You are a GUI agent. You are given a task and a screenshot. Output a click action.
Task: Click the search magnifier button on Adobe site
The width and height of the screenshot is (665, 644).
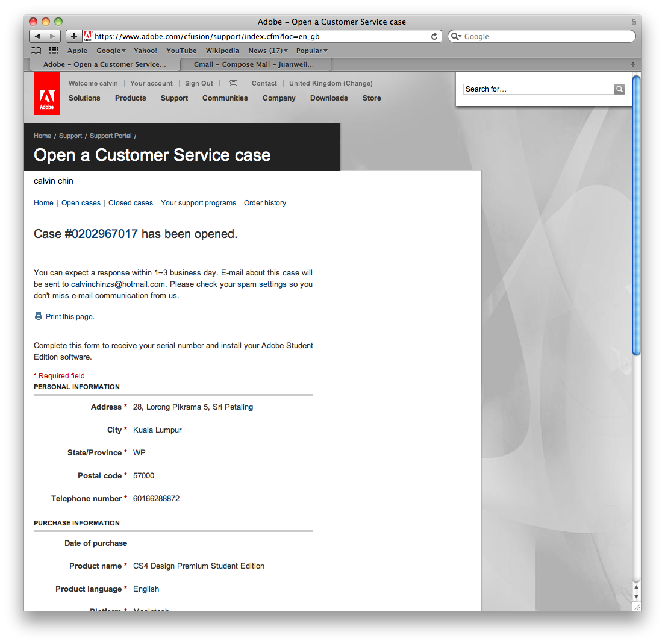[x=619, y=89]
